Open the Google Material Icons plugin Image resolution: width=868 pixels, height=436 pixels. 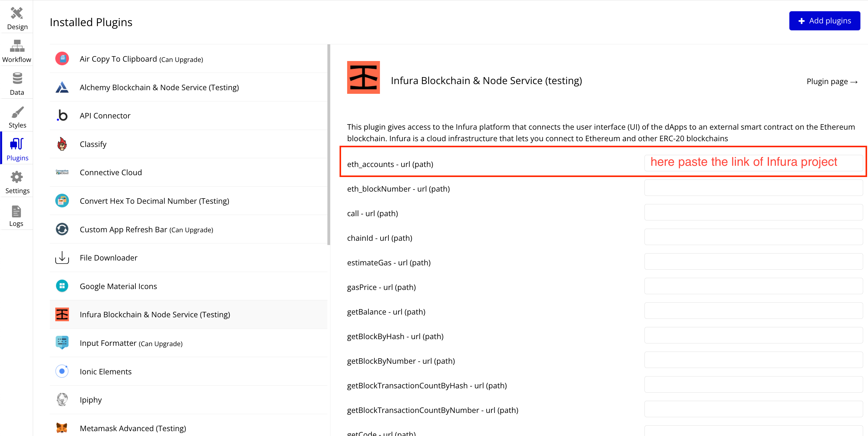(x=118, y=286)
